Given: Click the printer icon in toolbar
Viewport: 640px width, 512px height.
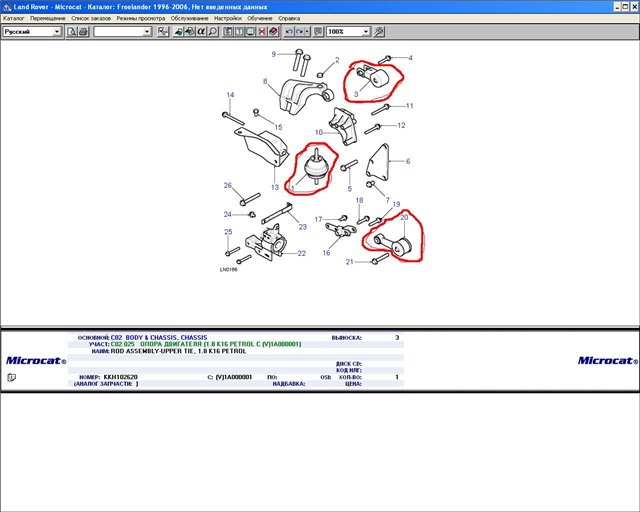Looking at the screenshot, I should pyautogui.click(x=83, y=31).
